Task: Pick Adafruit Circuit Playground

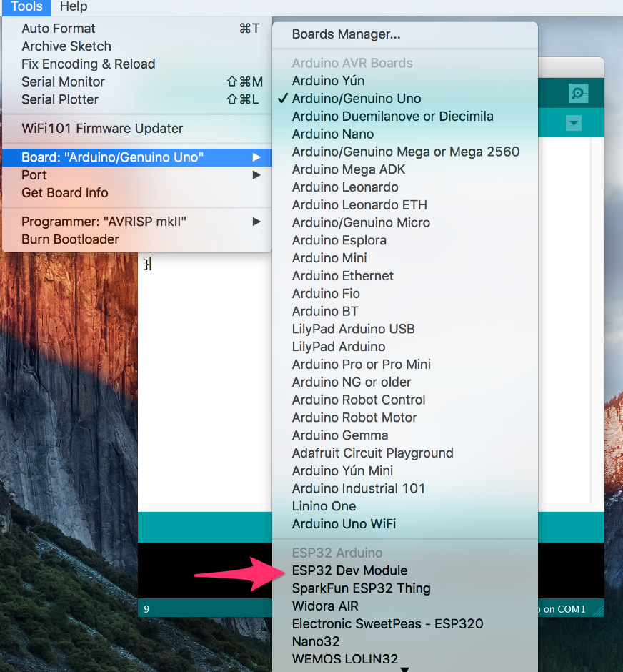Action: coord(405,453)
